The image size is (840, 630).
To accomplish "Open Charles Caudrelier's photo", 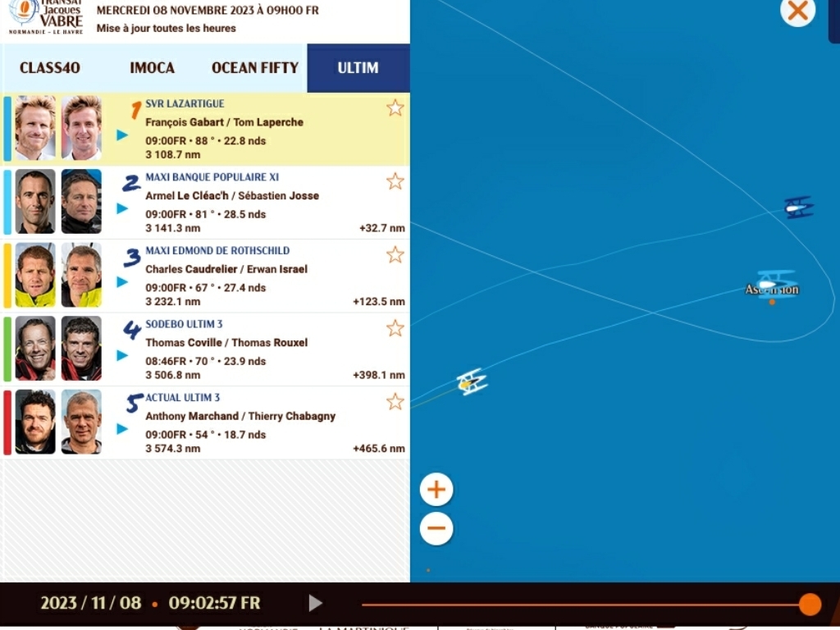I will coord(35,275).
